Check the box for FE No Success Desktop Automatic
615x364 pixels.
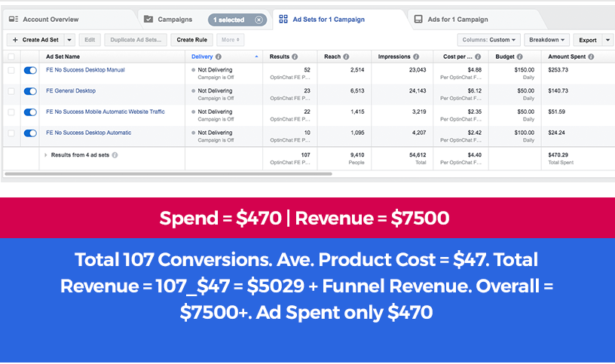pos(11,133)
